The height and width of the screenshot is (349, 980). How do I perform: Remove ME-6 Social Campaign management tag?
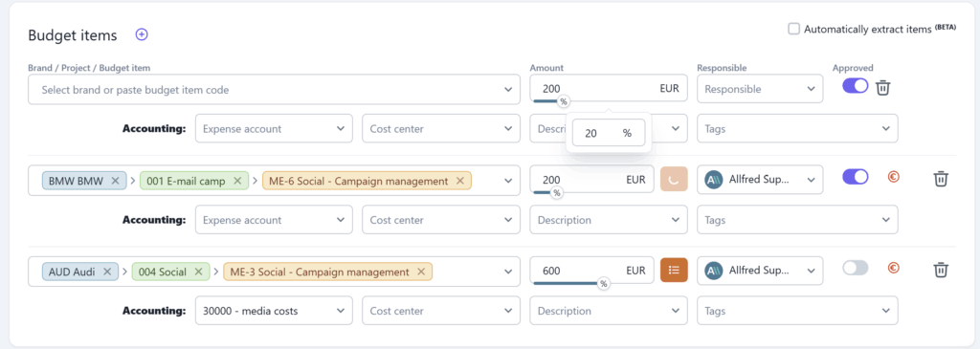pos(460,181)
